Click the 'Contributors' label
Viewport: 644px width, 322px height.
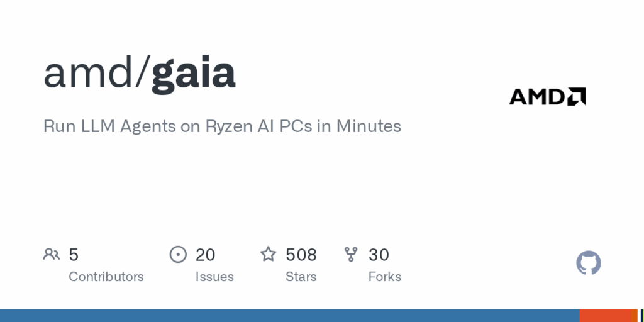pos(106,277)
